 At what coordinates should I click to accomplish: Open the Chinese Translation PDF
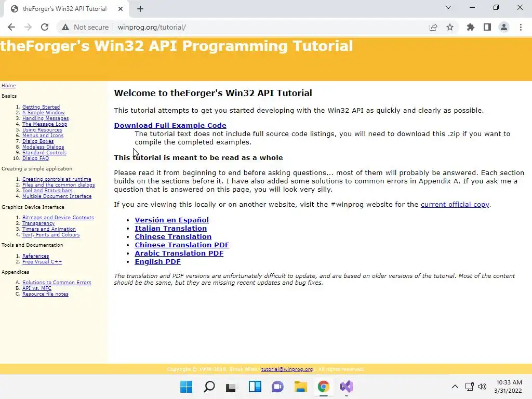[x=182, y=245]
